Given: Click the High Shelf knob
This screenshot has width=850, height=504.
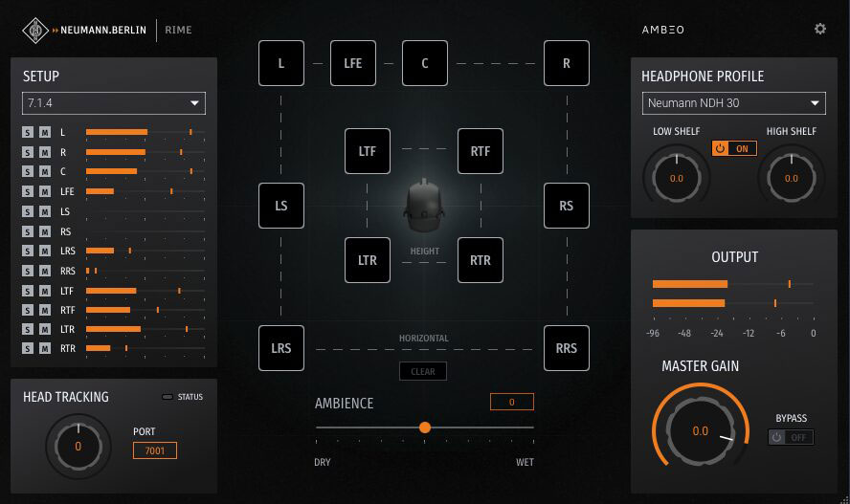Looking at the screenshot, I should 792,178.
